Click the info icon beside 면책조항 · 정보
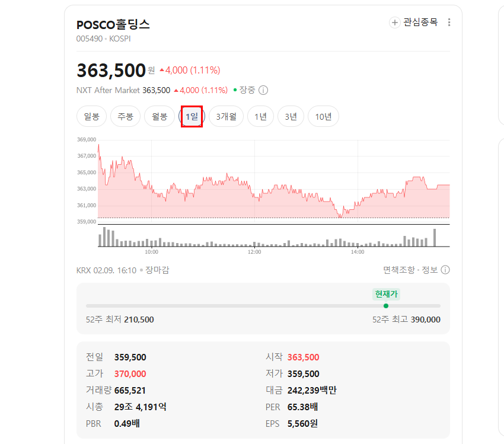The height and width of the screenshot is (444, 504). pyautogui.click(x=445, y=270)
